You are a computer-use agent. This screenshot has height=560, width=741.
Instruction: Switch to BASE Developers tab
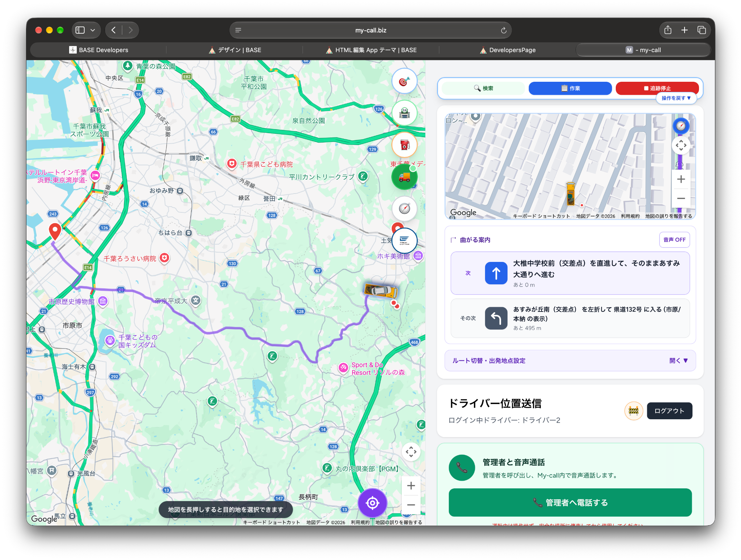(x=98, y=50)
